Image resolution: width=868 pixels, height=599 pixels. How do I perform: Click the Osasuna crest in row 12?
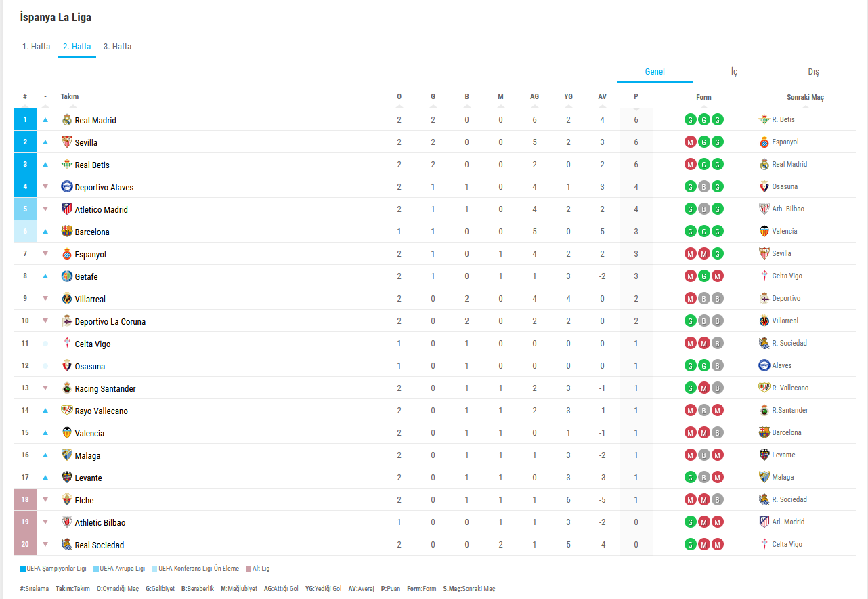coord(66,366)
